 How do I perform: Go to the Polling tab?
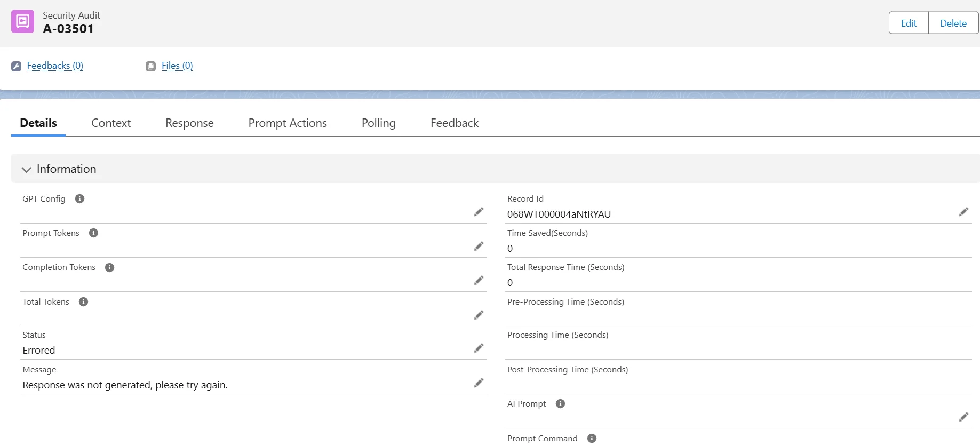point(378,123)
